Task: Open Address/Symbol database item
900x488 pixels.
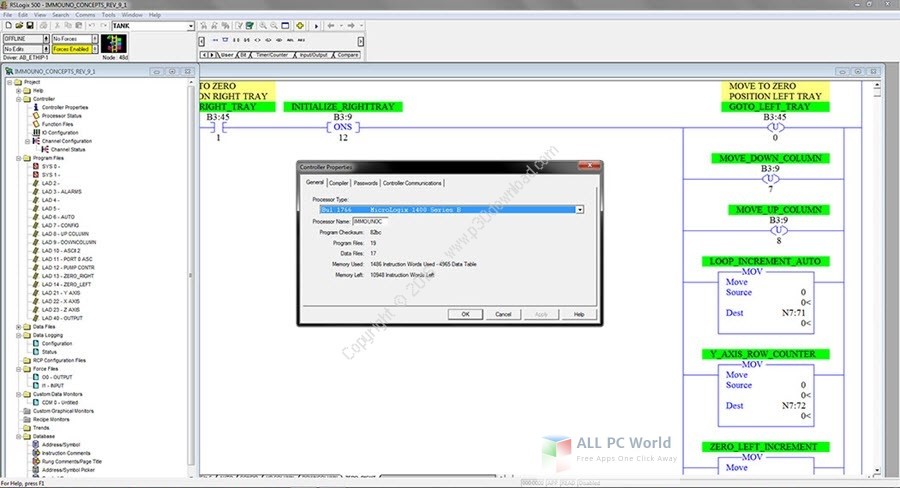Action: click(61, 445)
